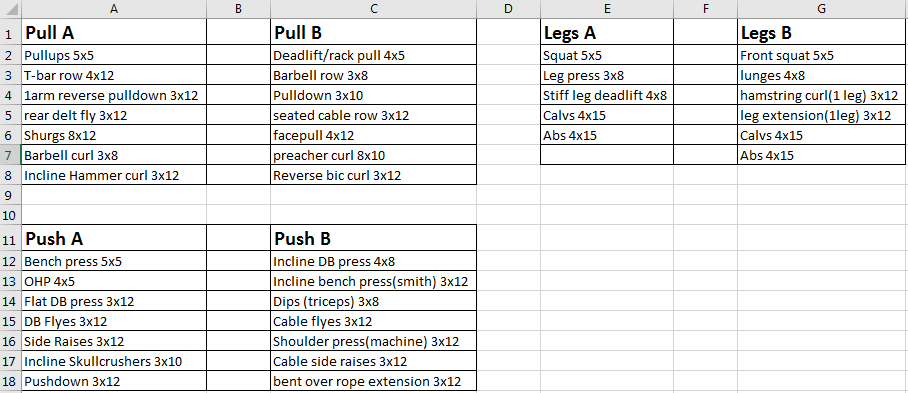
Task: Select the Barbell curl 3x8 cell
Action: pyautogui.click(x=114, y=155)
